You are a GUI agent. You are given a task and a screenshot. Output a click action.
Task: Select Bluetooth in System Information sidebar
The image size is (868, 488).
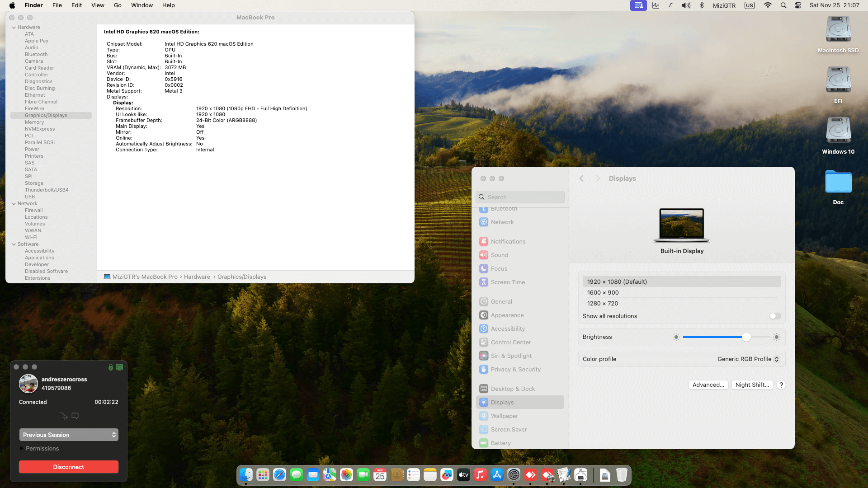click(36, 55)
